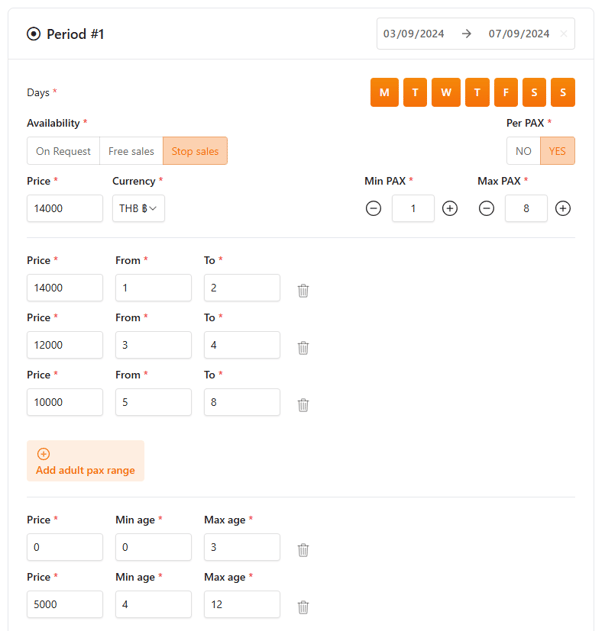The height and width of the screenshot is (631, 605).
Task: Delete the 14000 adult price range row
Action: pyautogui.click(x=303, y=290)
